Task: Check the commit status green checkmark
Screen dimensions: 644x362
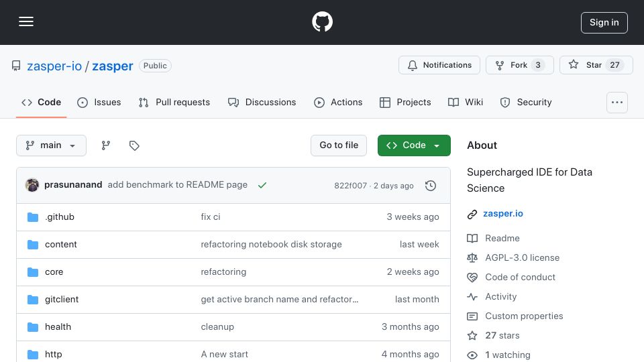Action: (262, 185)
